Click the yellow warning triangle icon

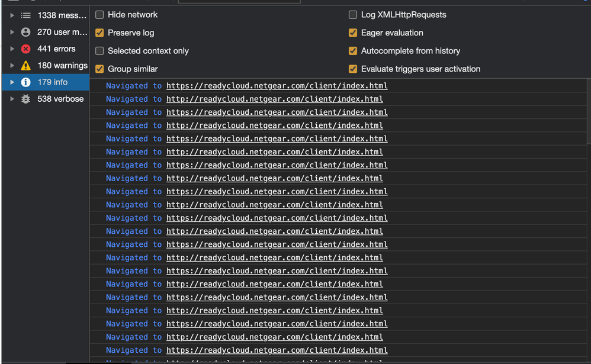coord(25,66)
